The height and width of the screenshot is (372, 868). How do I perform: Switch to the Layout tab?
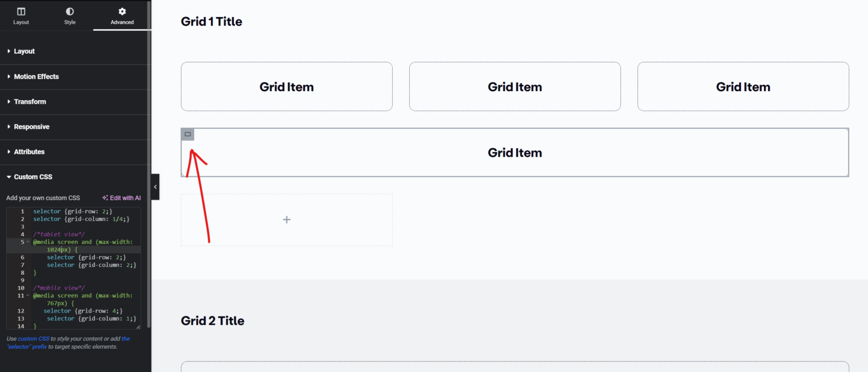point(21,15)
